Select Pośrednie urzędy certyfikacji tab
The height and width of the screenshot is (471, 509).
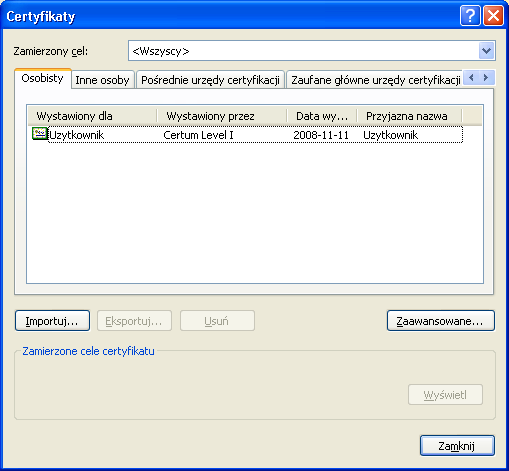(210, 80)
